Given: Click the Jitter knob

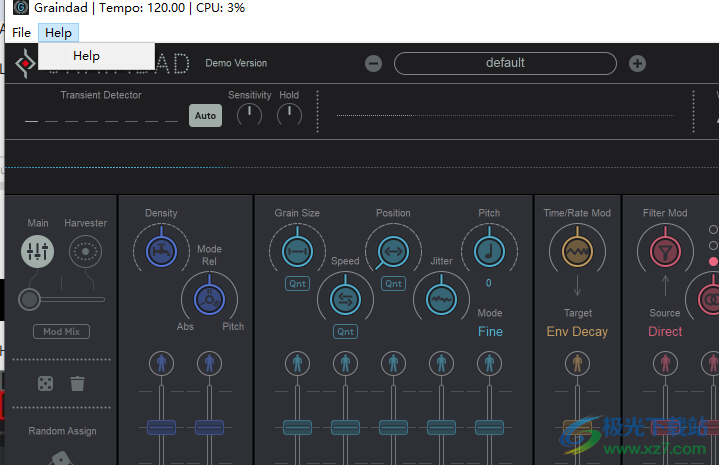Looking at the screenshot, I should coord(441,298).
